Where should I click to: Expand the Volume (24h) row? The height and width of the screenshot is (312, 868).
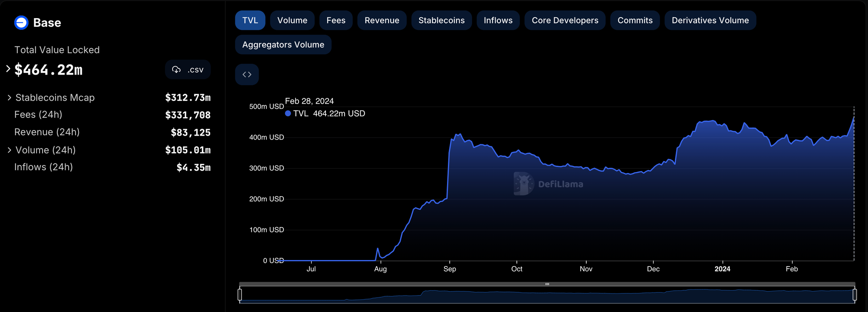10,150
